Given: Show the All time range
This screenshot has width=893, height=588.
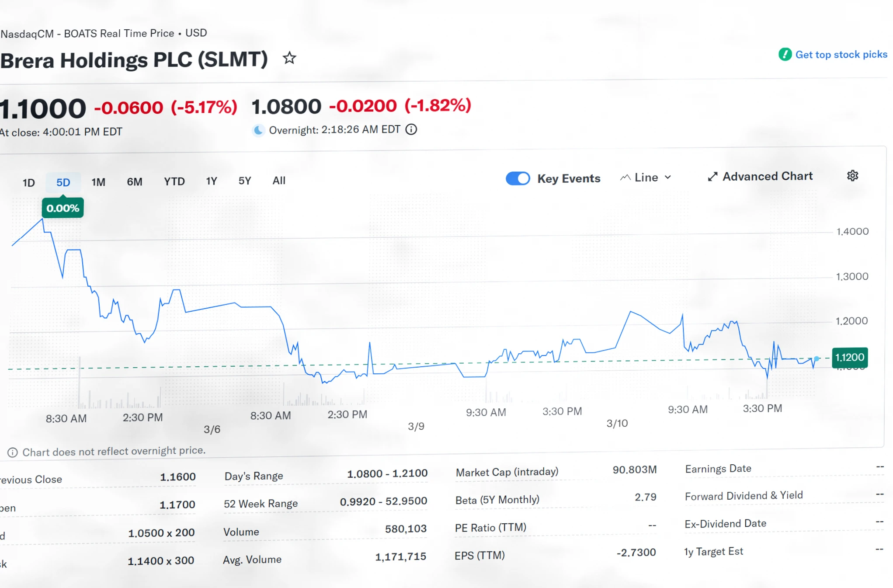Looking at the screenshot, I should (279, 180).
